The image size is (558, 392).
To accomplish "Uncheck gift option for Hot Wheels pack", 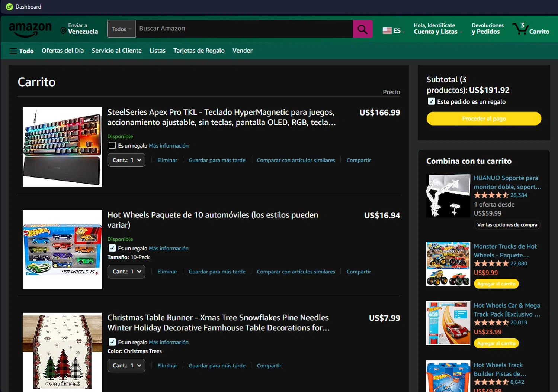I will pos(112,248).
